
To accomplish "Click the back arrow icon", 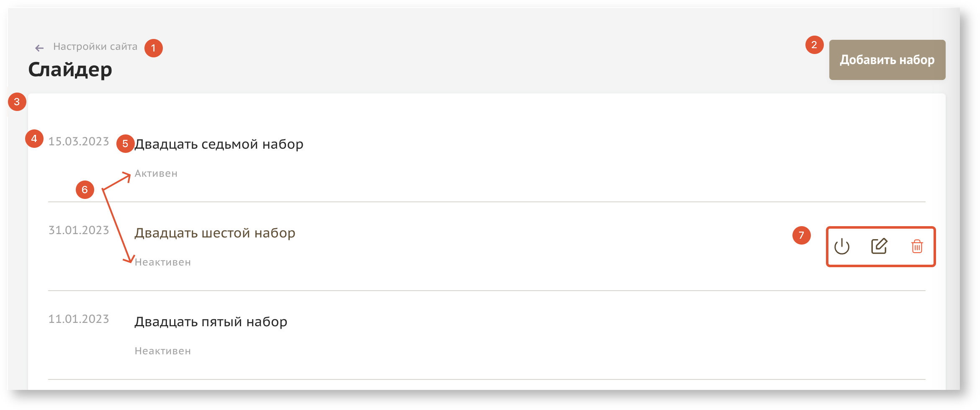I will pos(39,48).
